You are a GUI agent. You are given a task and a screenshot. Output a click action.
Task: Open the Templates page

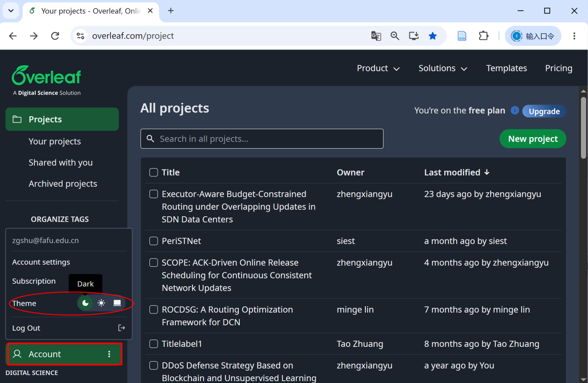(x=506, y=68)
